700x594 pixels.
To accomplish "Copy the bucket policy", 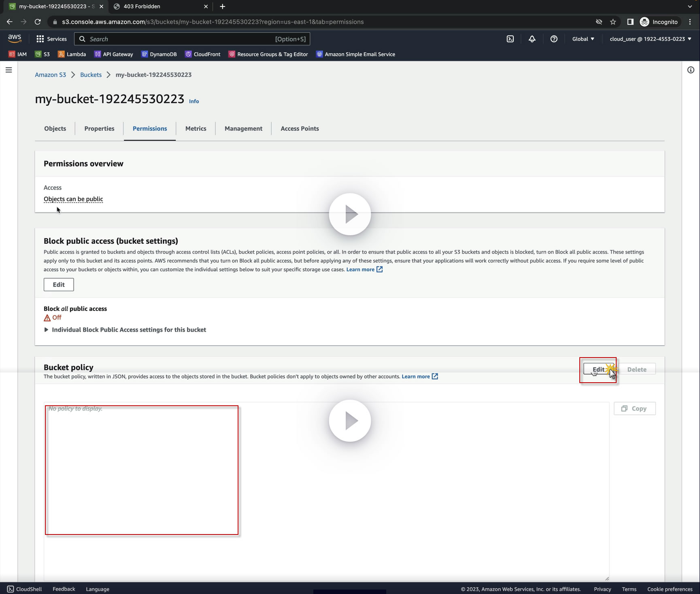I will tap(634, 409).
